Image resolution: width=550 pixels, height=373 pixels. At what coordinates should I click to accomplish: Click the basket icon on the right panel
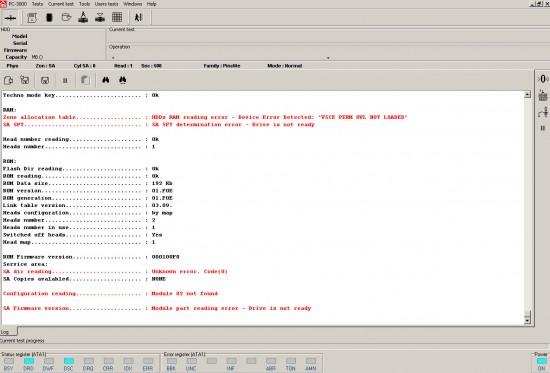543,95
